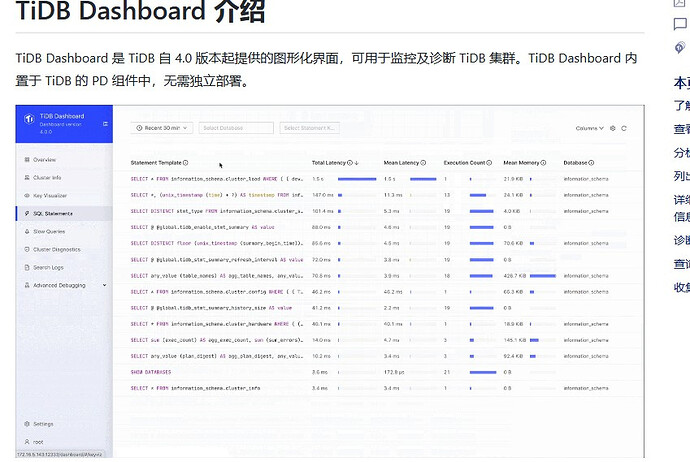Open Search Logs in sidebar
This screenshot has width=690, height=462.
click(x=64, y=267)
